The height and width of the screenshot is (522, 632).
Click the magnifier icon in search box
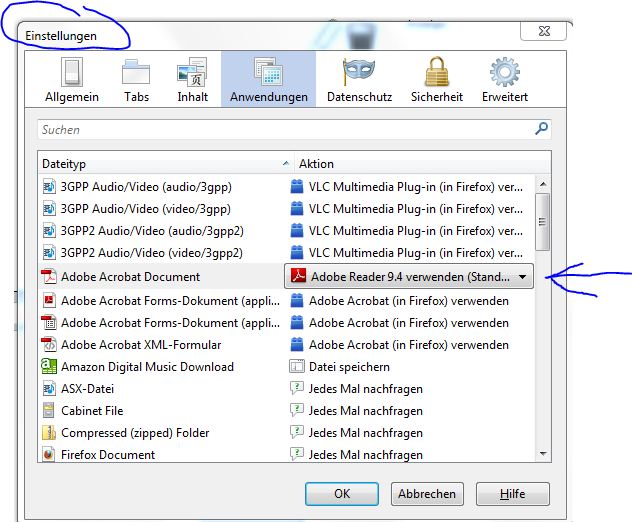pyautogui.click(x=541, y=129)
